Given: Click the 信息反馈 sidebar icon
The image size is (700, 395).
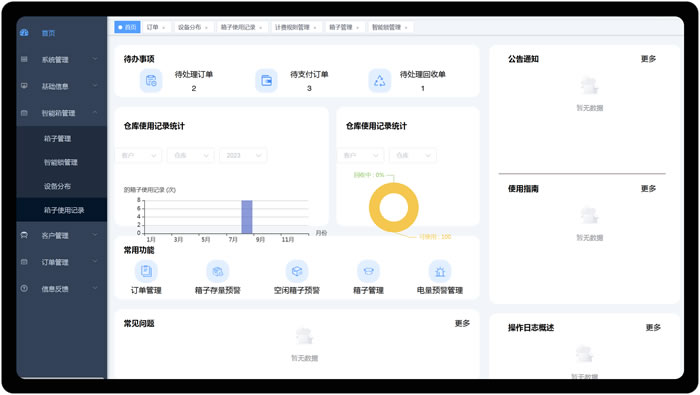Looking at the screenshot, I should click(24, 289).
